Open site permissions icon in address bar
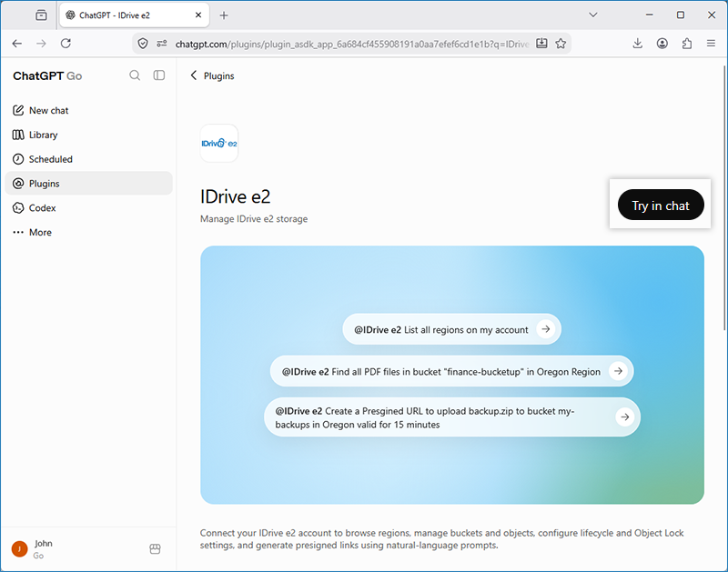 [162, 44]
